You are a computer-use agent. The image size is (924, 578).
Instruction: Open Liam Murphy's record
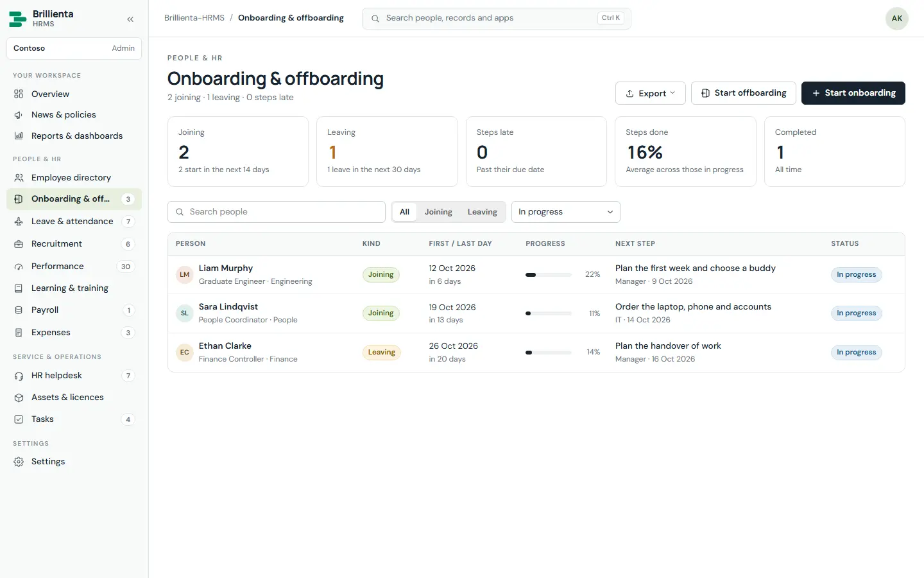(536, 275)
